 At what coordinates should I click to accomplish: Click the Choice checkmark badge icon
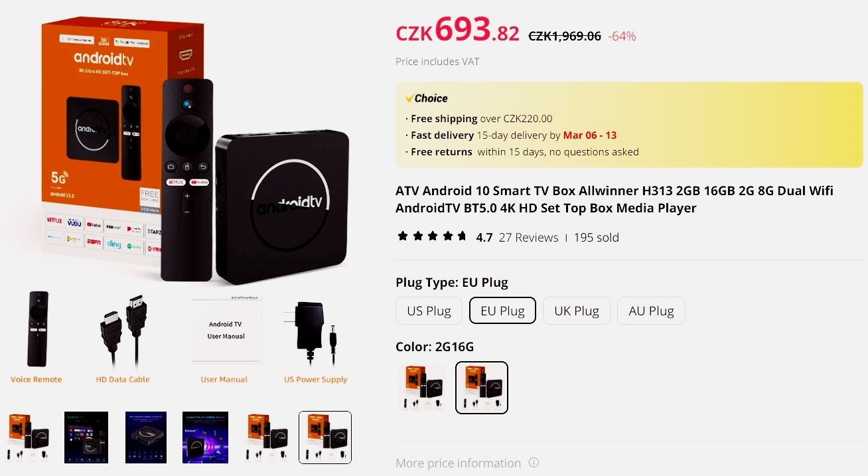pos(409,98)
